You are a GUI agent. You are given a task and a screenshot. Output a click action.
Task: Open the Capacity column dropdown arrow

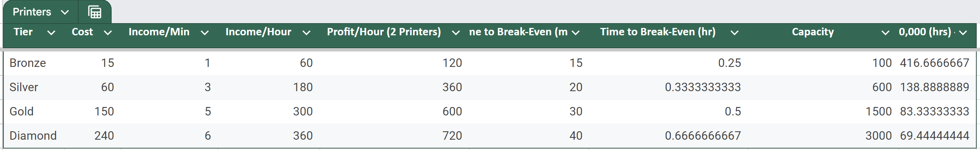pos(885,33)
